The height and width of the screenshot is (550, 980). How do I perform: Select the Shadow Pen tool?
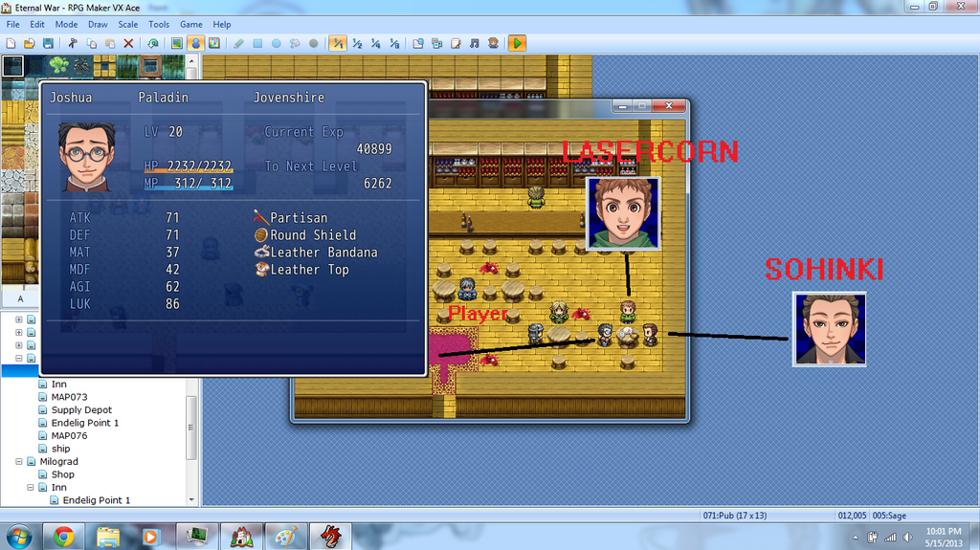pyautogui.click(x=314, y=43)
